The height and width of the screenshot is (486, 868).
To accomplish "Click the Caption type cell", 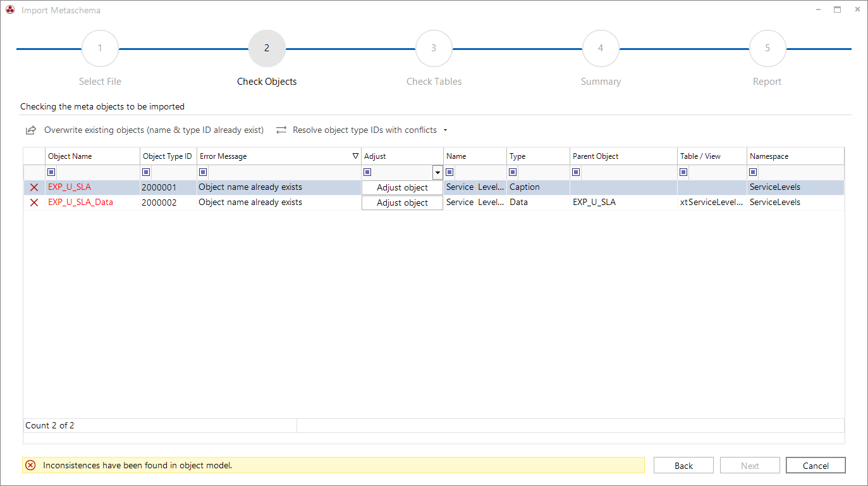I will 539,187.
